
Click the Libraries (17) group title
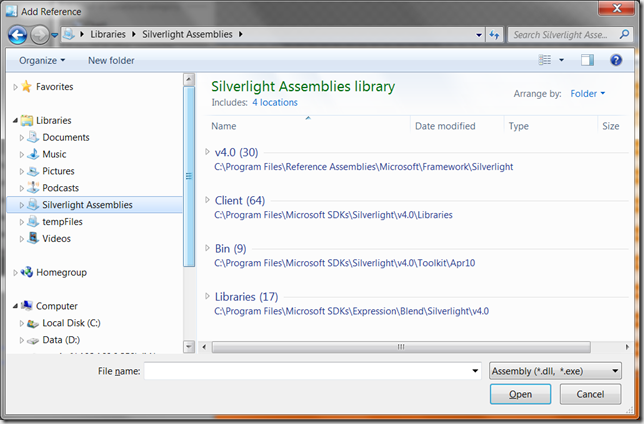(246, 297)
